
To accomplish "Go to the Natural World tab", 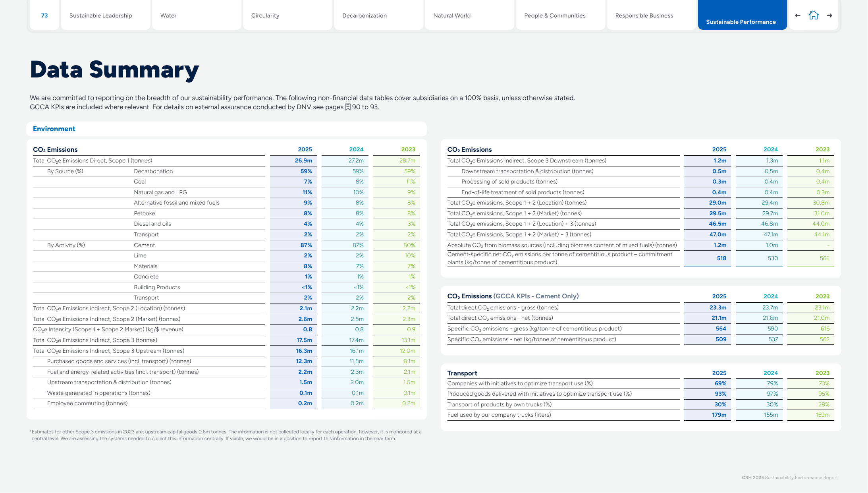I will 469,15.
